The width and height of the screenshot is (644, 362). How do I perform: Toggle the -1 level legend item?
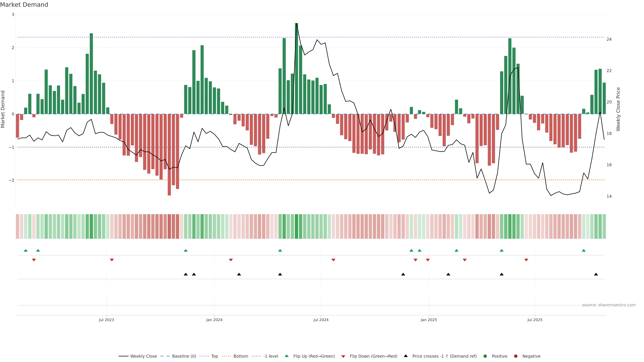(x=265, y=356)
